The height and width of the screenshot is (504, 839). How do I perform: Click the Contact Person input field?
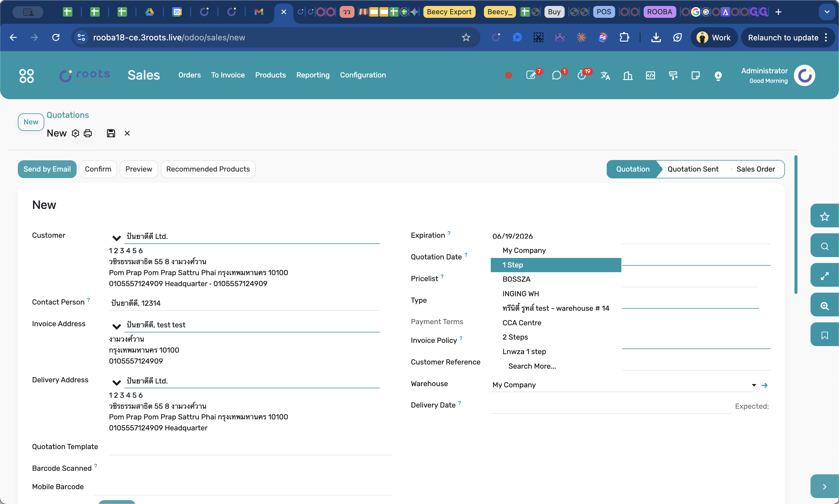(245, 303)
